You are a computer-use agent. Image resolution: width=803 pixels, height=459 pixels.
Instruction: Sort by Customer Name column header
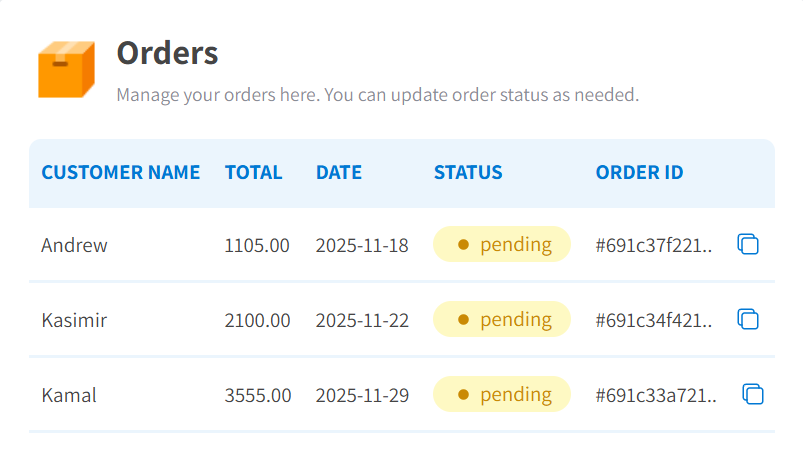pos(120,172)
